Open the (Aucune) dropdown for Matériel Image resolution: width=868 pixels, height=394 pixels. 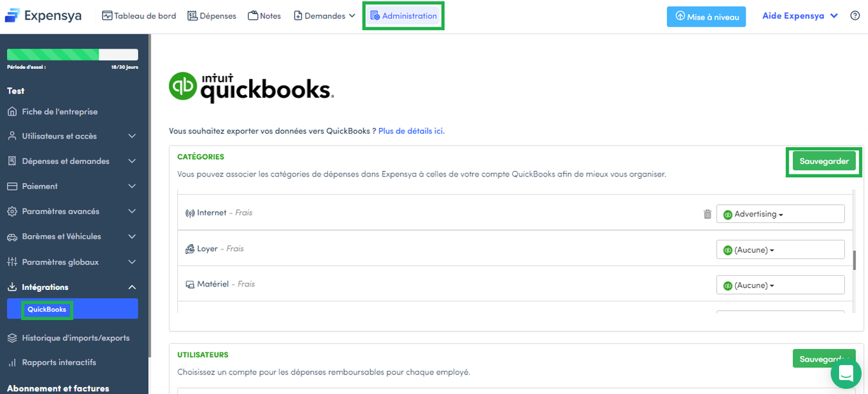780,285
